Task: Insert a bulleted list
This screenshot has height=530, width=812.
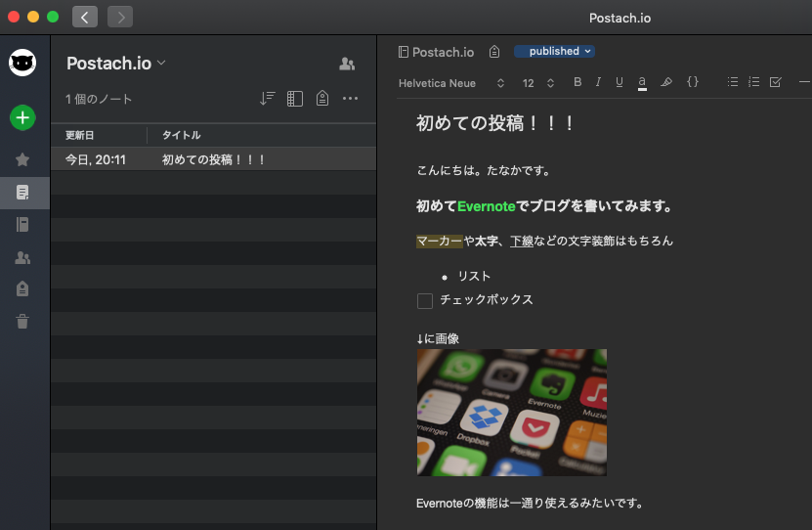Action: (733, 83)
